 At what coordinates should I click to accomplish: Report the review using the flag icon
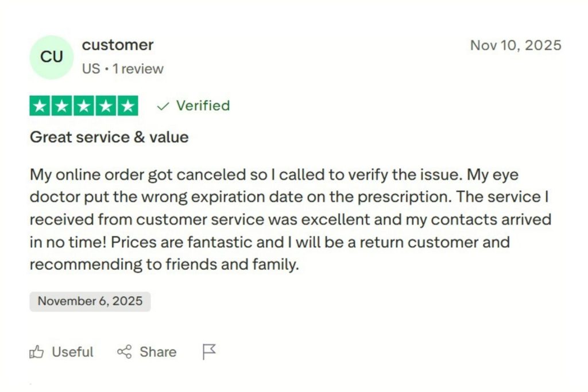pyautogui.click(x=209, y=351)
